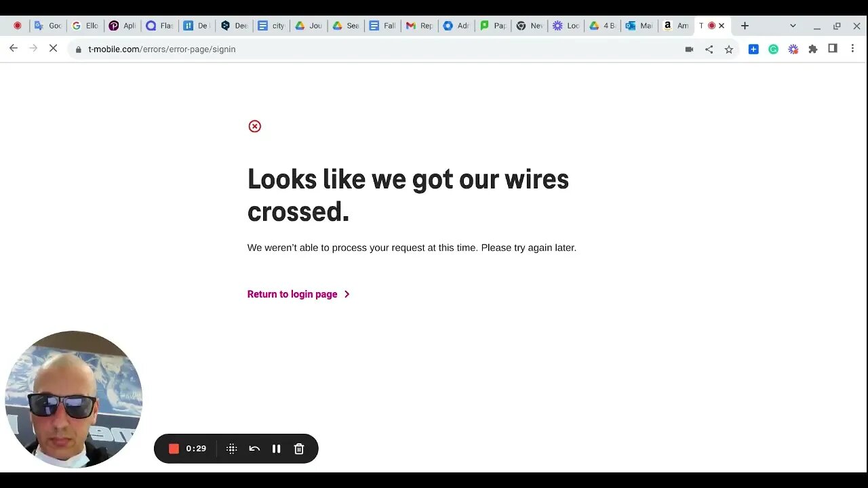
Task: Open a new browser tab
Action: tap(745, 26)
